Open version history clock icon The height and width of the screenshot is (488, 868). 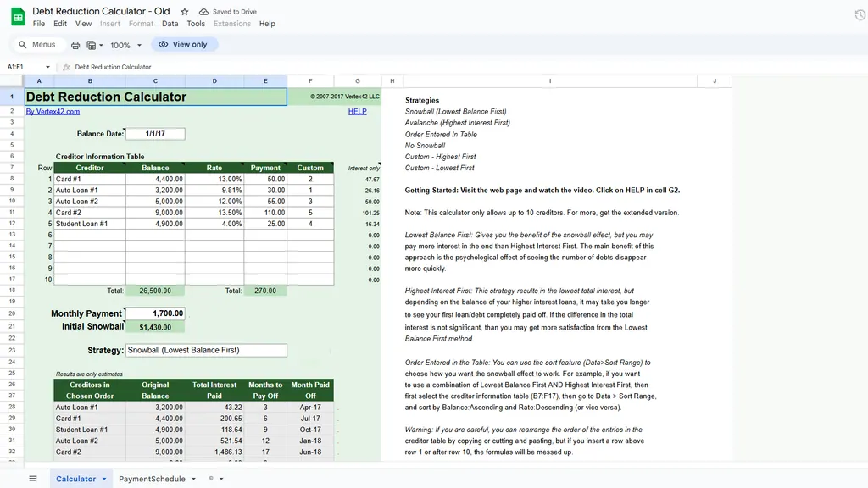pos(860,16)
